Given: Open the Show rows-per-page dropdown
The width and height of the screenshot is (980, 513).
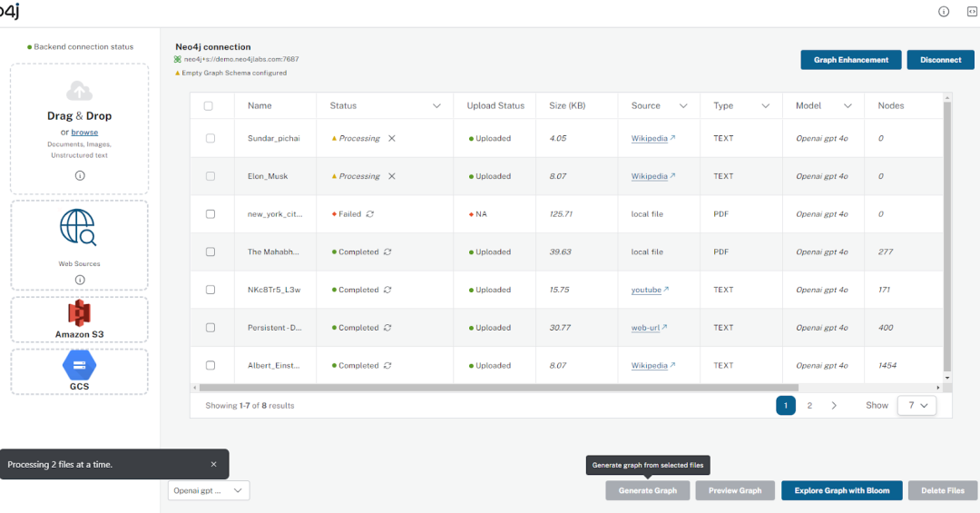Looking at the screenshot, I should (x=916, y=405).
